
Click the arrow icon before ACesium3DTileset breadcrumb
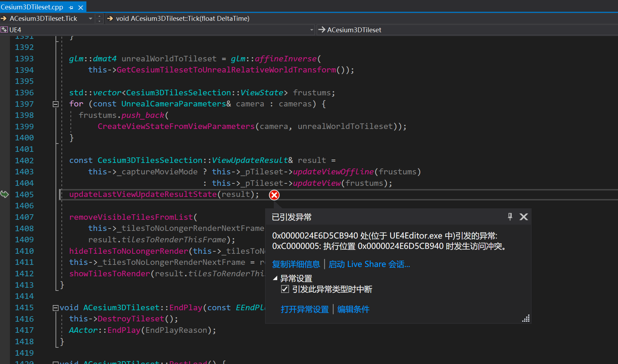click(x=322, y=30)
